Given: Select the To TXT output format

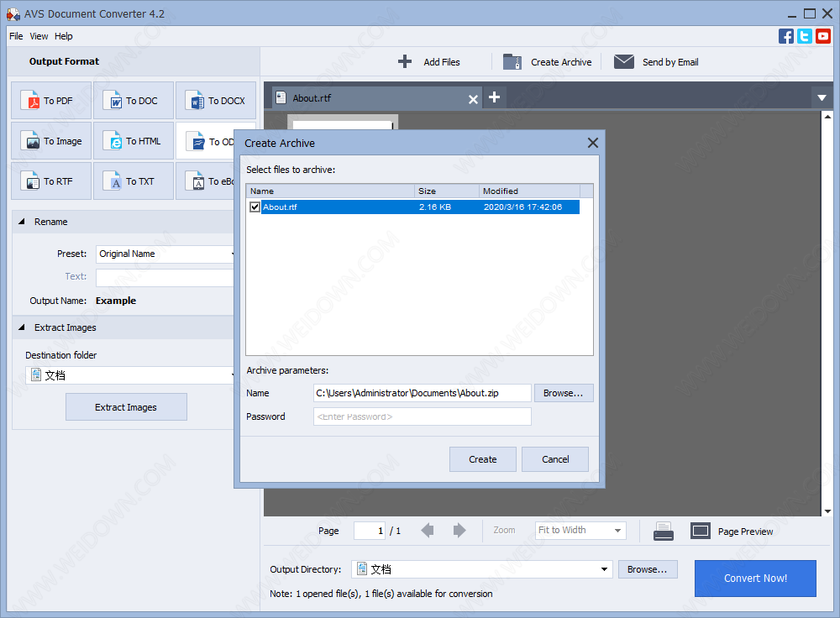Looking at the screenshot, I should coord(134,181).
